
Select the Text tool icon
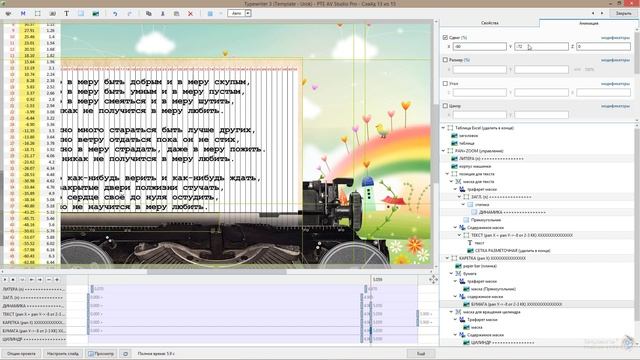67,13
